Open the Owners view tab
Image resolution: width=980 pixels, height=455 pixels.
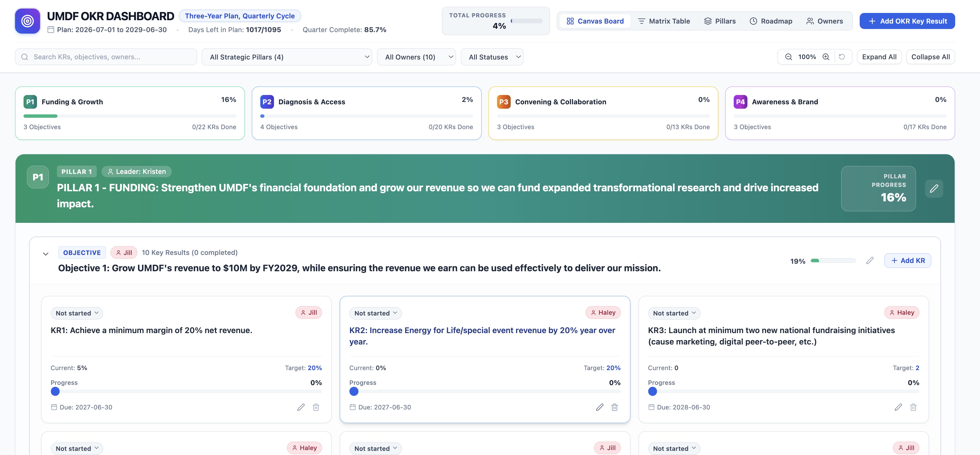(825, 21)
